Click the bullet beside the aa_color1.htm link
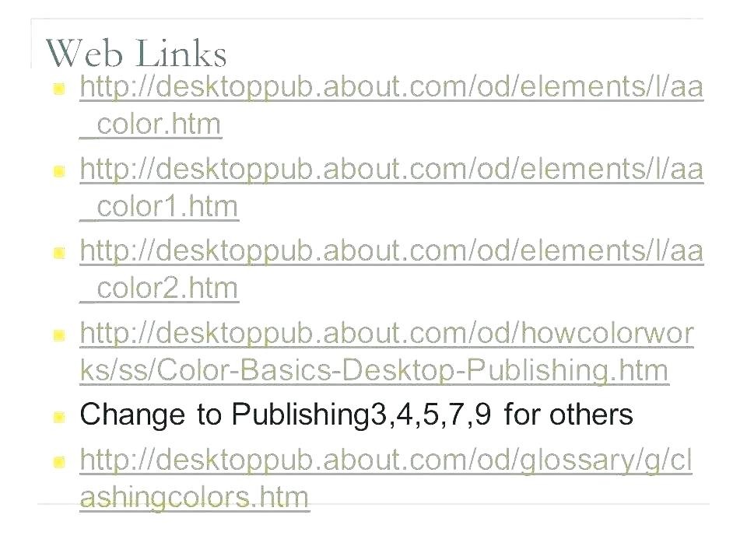This screenshot has width=747, height=560. (x=58, y=170)
